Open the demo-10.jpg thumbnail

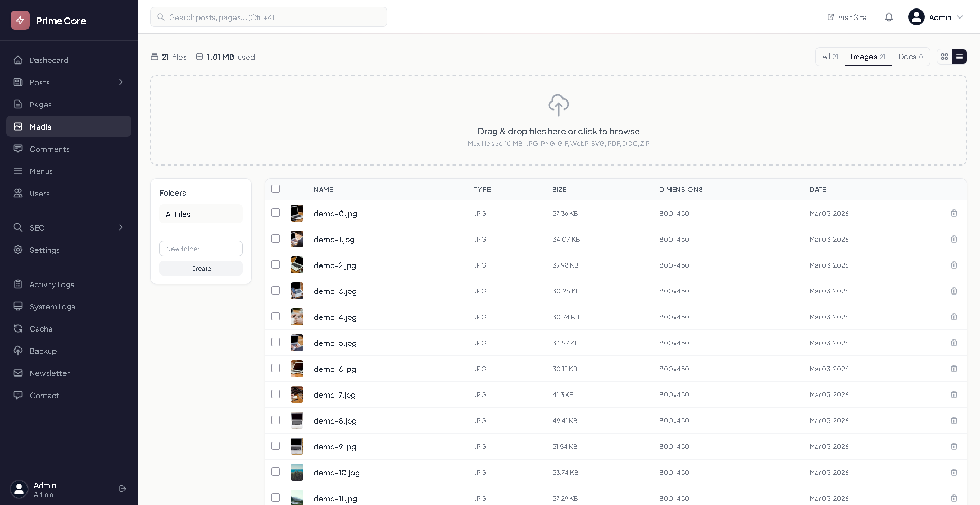pyautogui.click(x=297, y=472)
